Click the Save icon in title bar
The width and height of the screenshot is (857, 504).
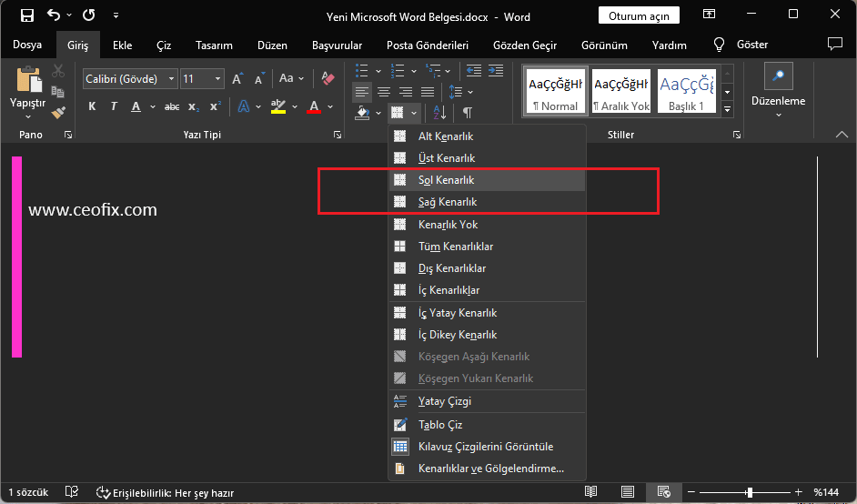pyautogui.click(x=26, y=15)
